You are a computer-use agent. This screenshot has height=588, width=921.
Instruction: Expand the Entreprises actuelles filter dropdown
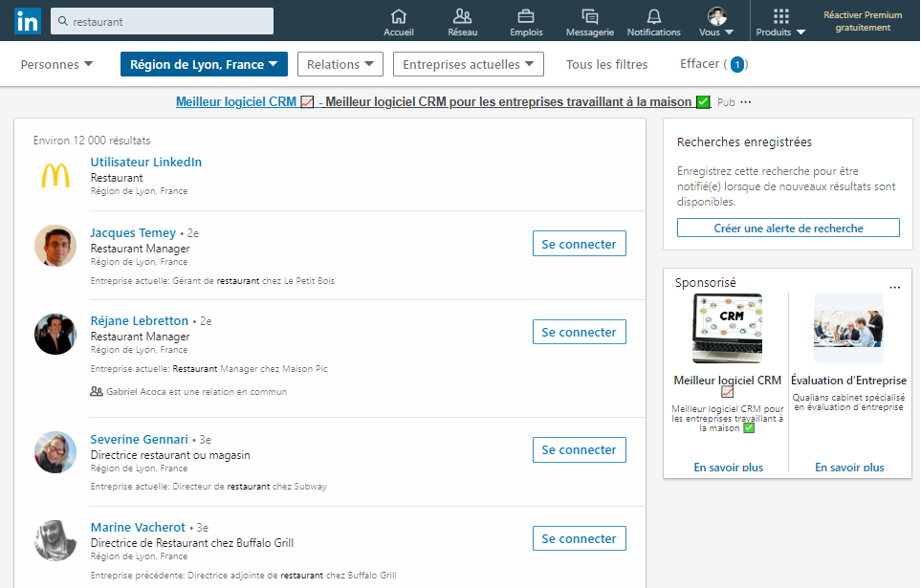[x=468, y=64]
